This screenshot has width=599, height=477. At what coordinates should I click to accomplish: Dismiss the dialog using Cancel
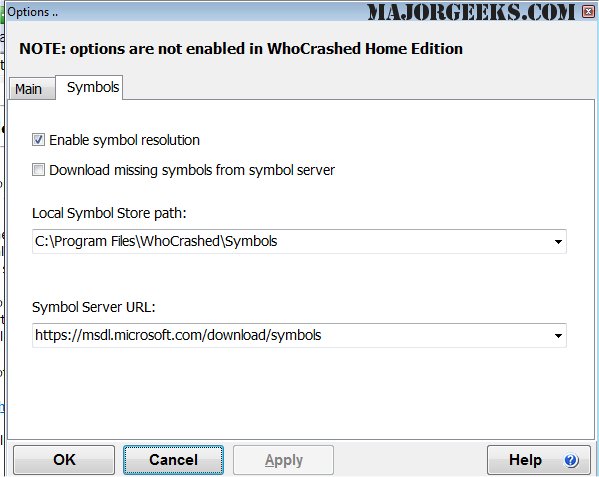pos(173,460)
